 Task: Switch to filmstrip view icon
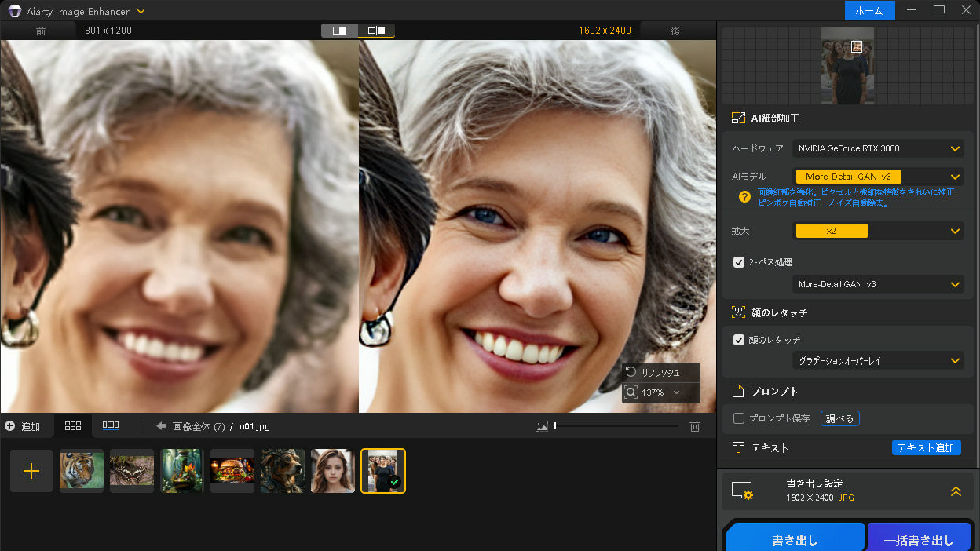[x=111, y=425]
